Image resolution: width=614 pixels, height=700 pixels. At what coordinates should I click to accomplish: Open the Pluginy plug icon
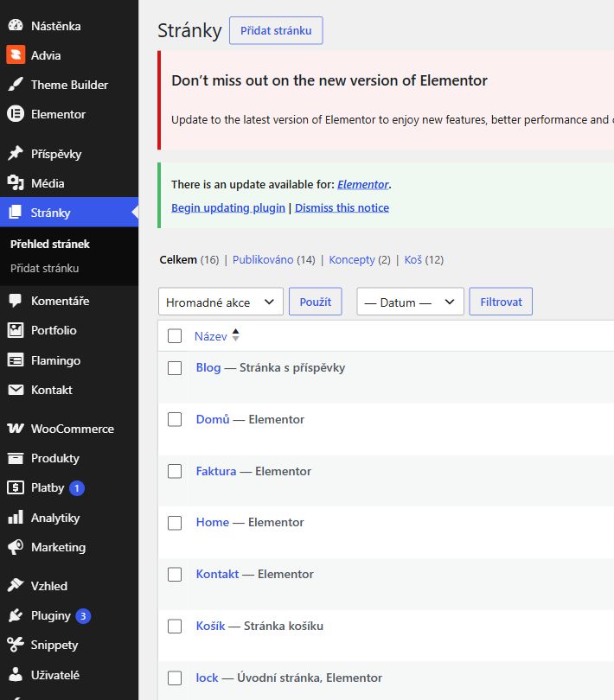pyautogui.click(x=16, y=615)
